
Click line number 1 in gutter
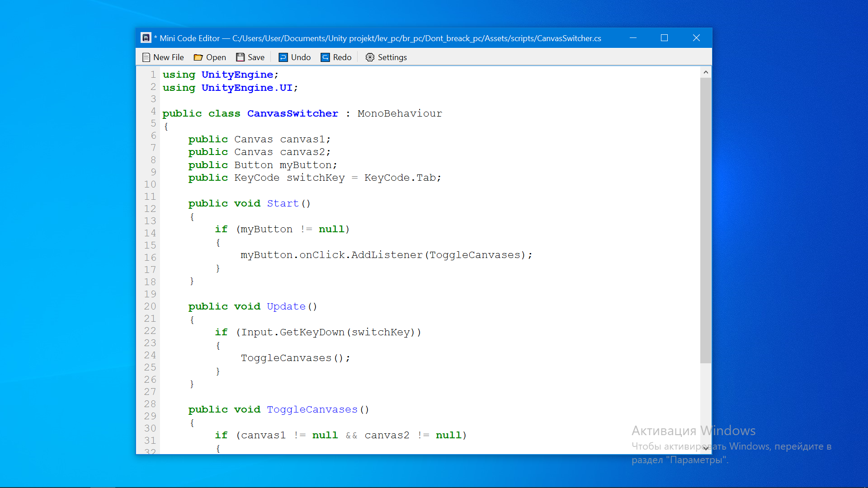tap(153, 75)
